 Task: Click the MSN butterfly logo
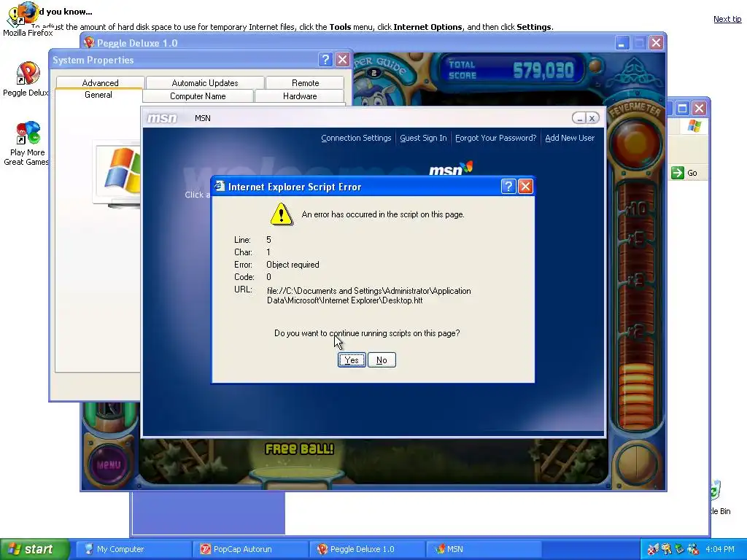point(451,168)
